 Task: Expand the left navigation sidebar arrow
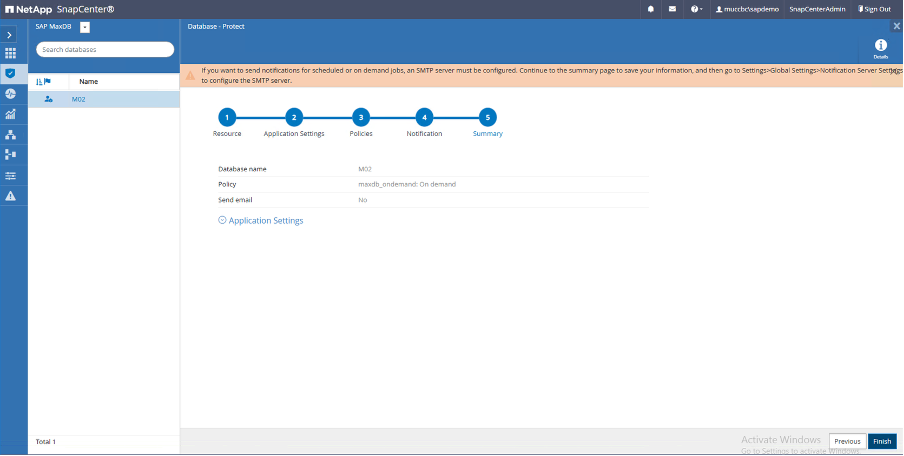9,35
